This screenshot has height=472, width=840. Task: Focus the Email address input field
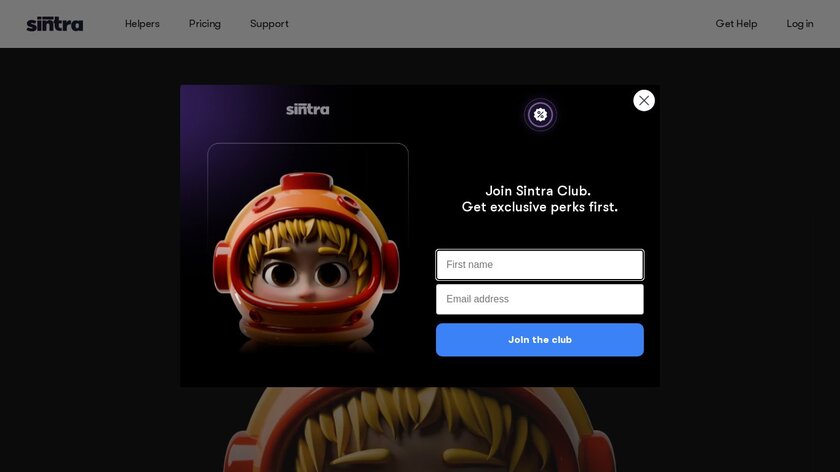point(539,299)
